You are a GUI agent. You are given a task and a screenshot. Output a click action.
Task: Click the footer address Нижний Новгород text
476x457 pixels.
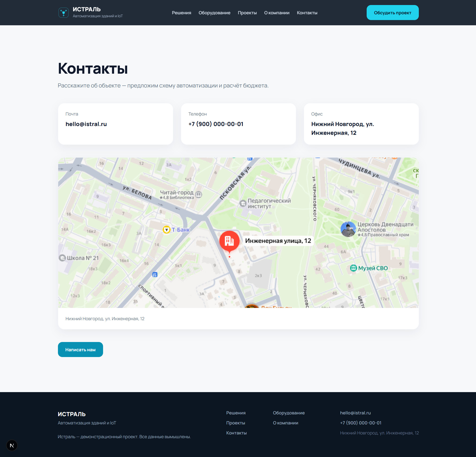[379, 433]
